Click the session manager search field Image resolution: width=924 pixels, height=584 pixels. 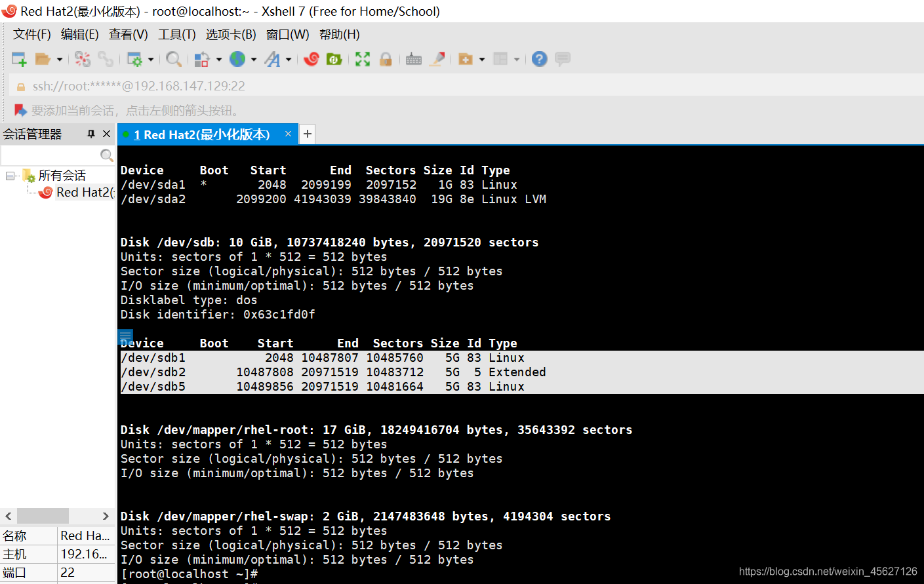[50, 155]
